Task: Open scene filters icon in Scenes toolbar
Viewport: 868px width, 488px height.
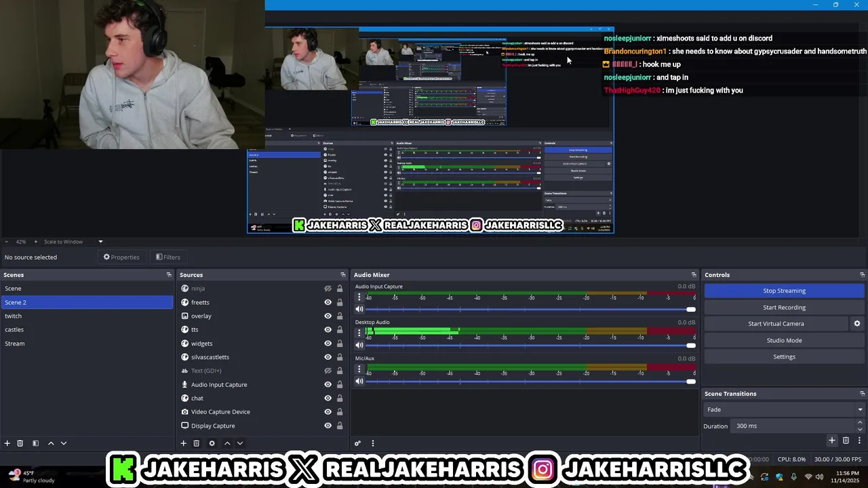Action: click(35, 443)
